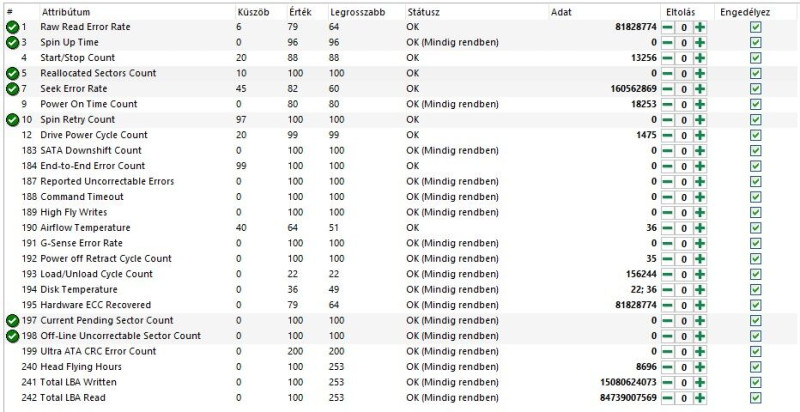Click the offset value field for Total LBA Written

(x=684, y=382)
